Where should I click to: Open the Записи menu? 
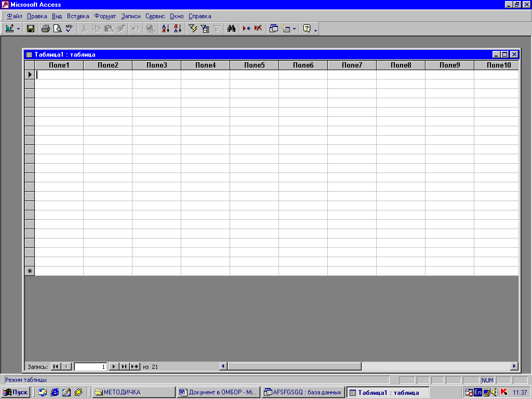[130, 16]
